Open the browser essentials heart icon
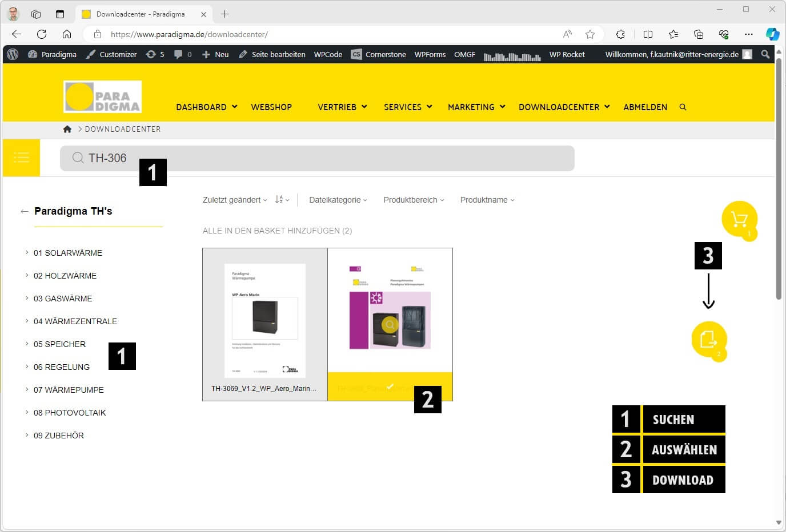Image resolution: width=786 pixels, height=532 pixels. (x=724, y=34)
